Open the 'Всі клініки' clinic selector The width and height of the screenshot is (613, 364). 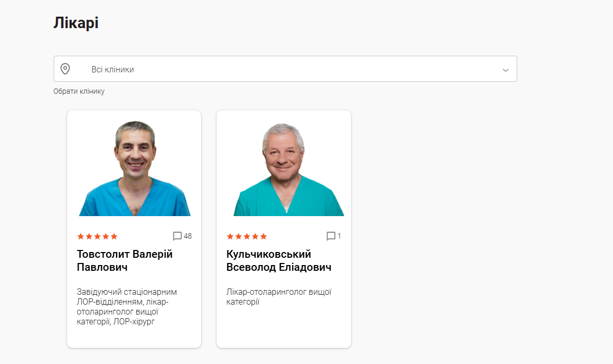[285, 69]
